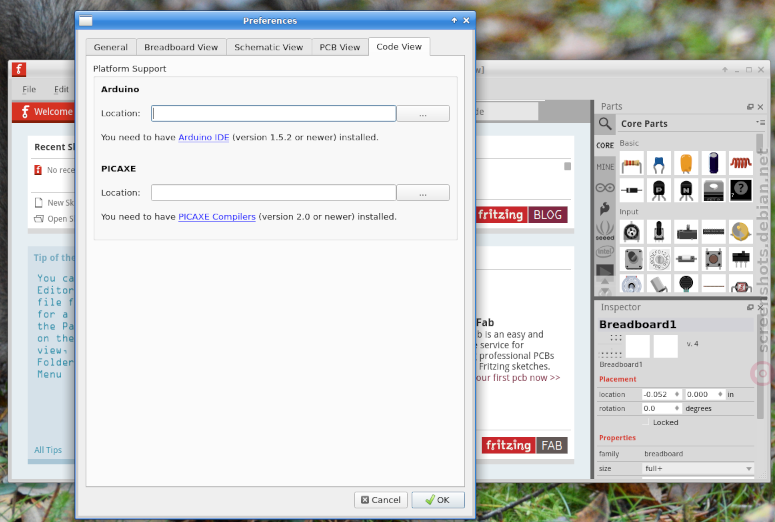Open the Preferences window menu icon
This screenshot has width=775, height=522.
[86, 21]
